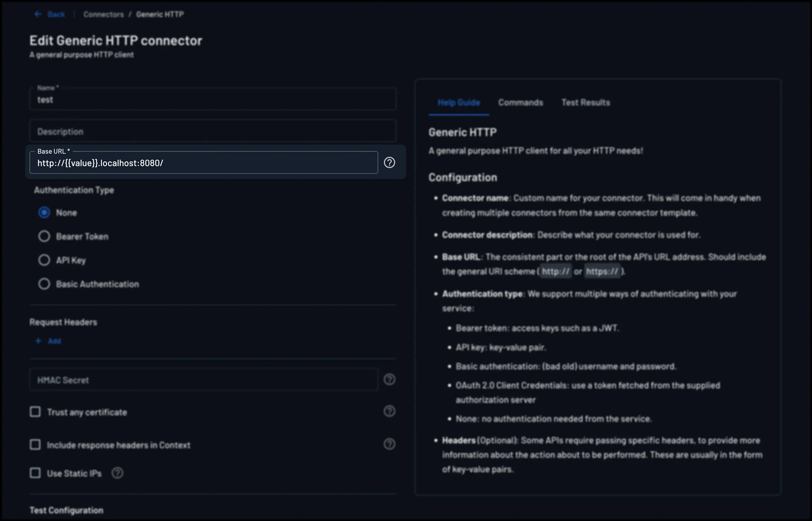Pick Basic Authentication radio option
812x521 pixels.
pos(44,284)
